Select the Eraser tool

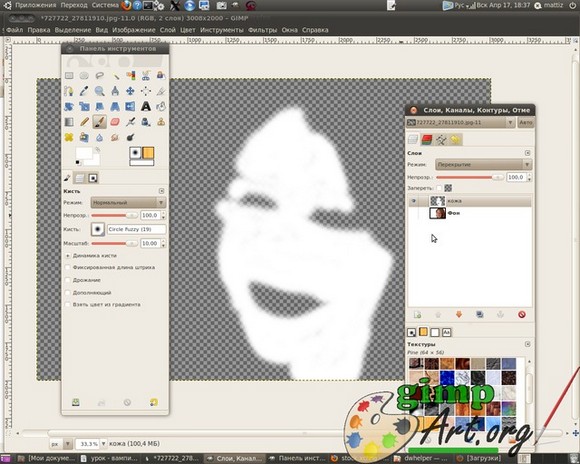(115, 122)
